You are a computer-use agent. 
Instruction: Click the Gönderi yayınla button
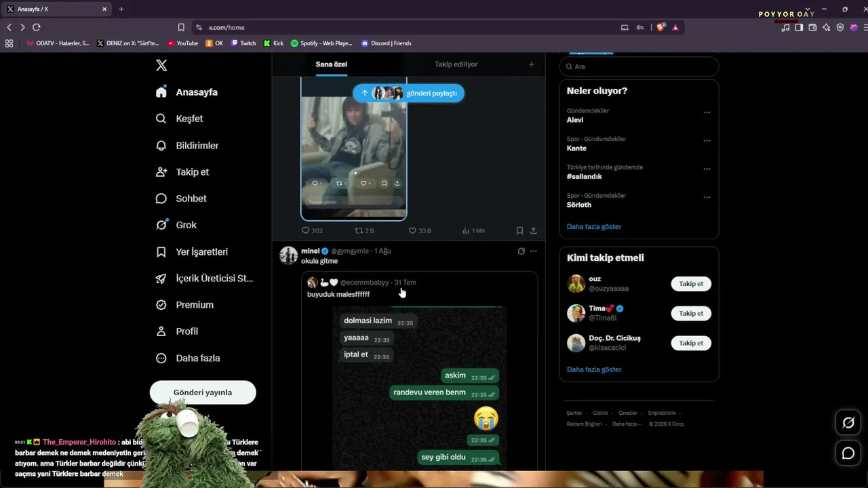(x=203, y=392)
